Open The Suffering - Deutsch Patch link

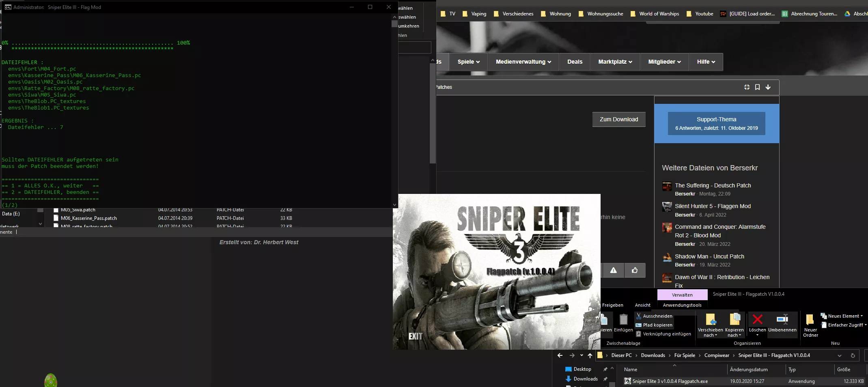pyautogui.click(x=713, y=185)
